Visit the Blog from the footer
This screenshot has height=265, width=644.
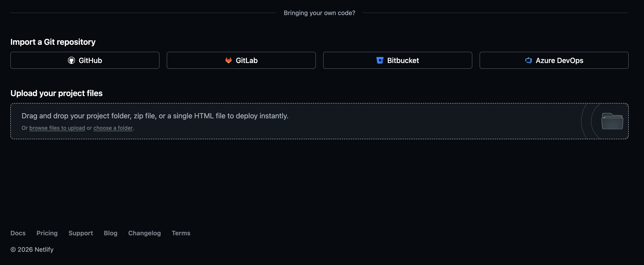point(111,233)
